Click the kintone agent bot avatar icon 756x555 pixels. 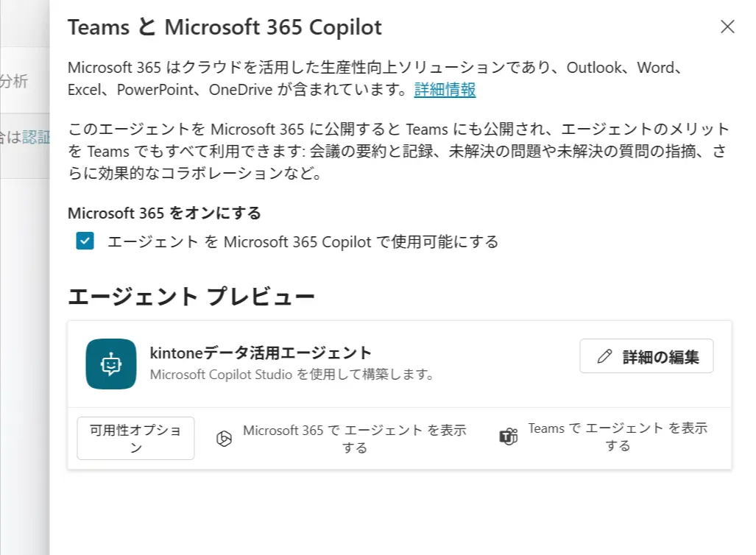pyautogui.click(x=111, y=364)
